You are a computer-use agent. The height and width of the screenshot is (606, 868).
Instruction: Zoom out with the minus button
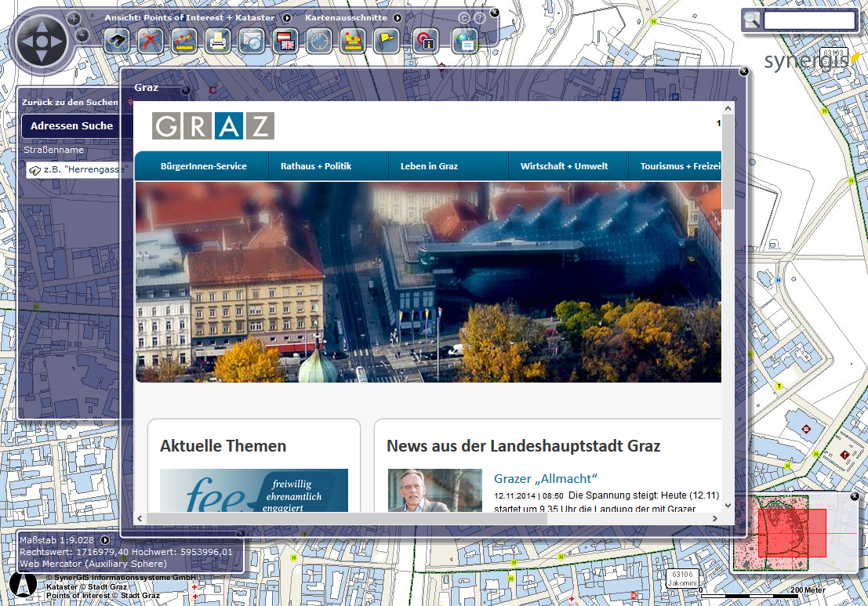pyautogui.click(x=82, y=36)
